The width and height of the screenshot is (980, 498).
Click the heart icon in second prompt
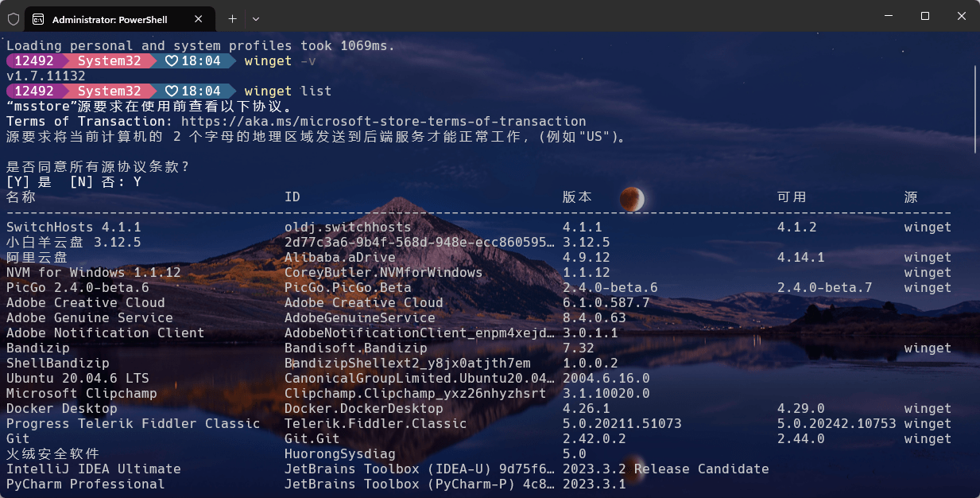click(x=172, y=91)
